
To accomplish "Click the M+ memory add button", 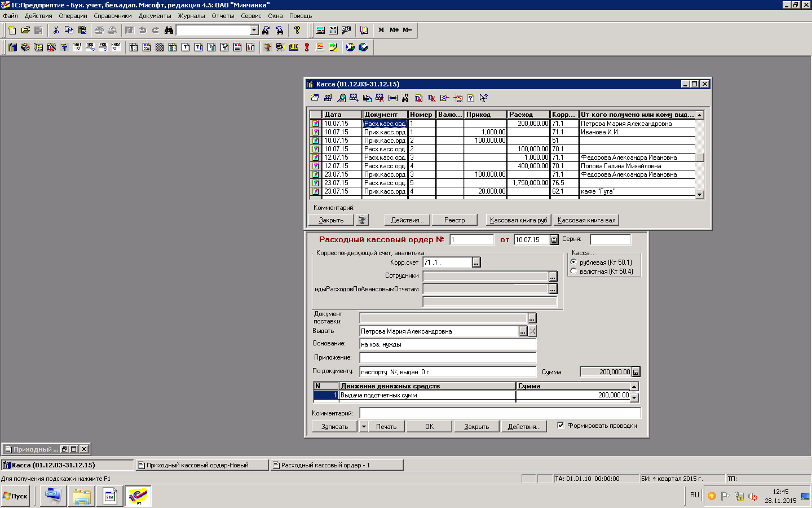I will tap(394, 30).
